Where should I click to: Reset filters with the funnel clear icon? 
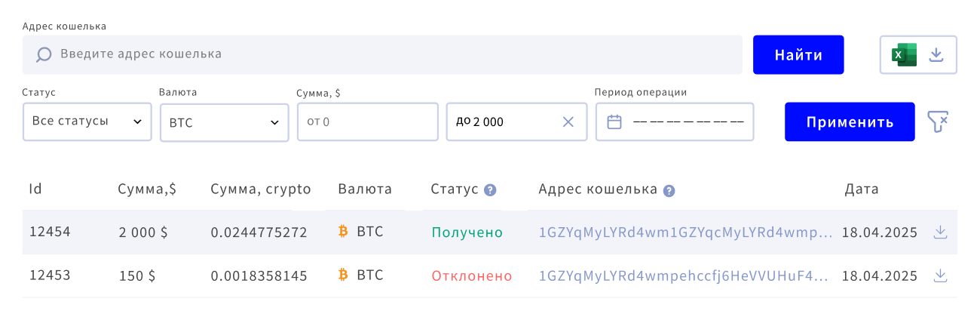pyautogui.click(x=937, y=122)
